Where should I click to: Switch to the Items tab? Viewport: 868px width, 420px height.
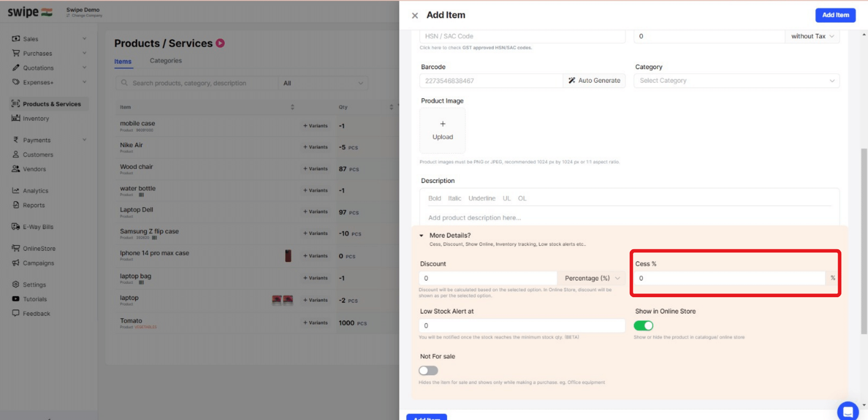[123, 61]
